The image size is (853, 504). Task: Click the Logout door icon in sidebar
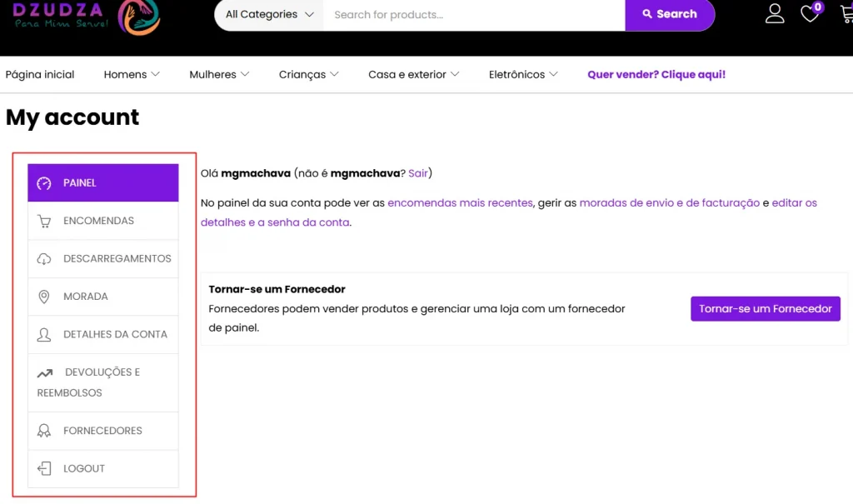(x=44, y=469)
